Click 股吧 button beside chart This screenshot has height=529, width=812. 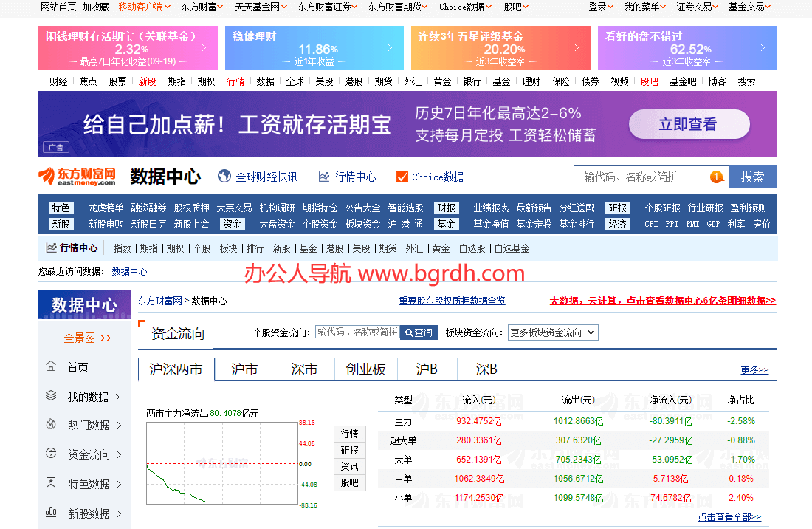pos(350,482)
